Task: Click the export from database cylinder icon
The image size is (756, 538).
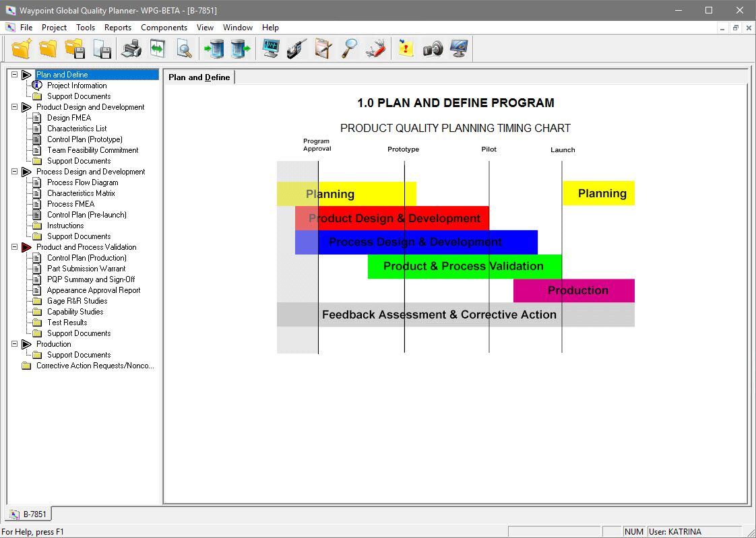Action: 240,48
